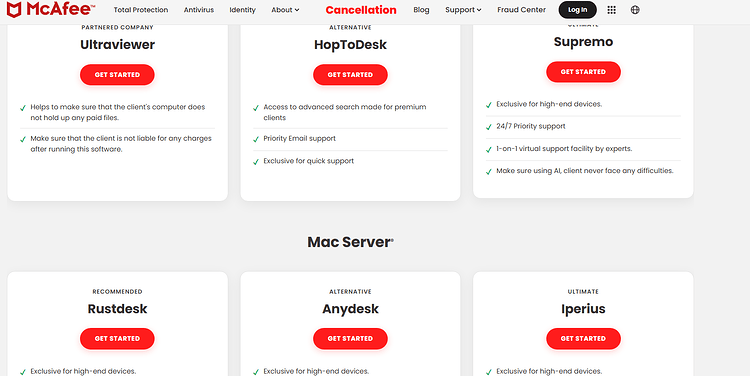Click 'not liable for any charges' text
The image size is (750, 376).
pyautogui.click(x=121, y=144)
